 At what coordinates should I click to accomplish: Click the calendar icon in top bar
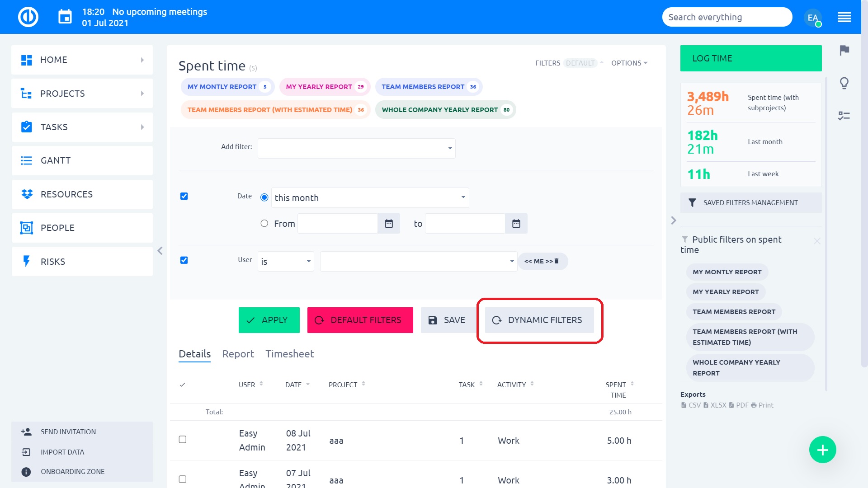click(x=65, y=18)
